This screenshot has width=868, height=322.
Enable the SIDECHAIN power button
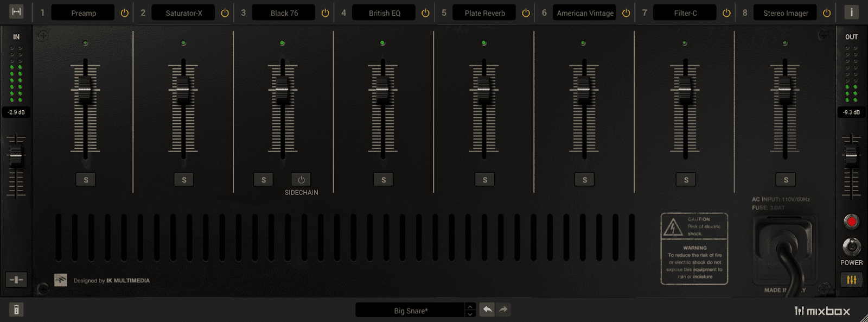(301, 180)
